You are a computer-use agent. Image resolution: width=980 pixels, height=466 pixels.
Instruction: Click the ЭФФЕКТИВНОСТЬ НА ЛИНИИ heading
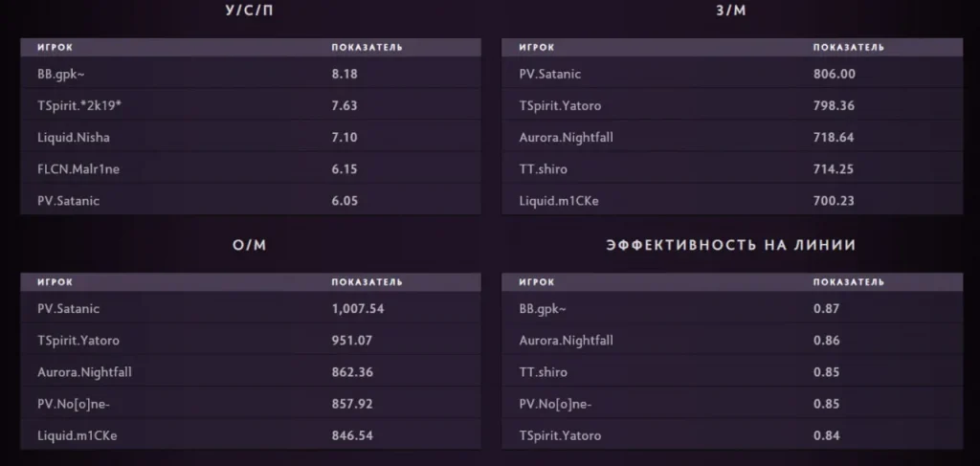[730, 245]
